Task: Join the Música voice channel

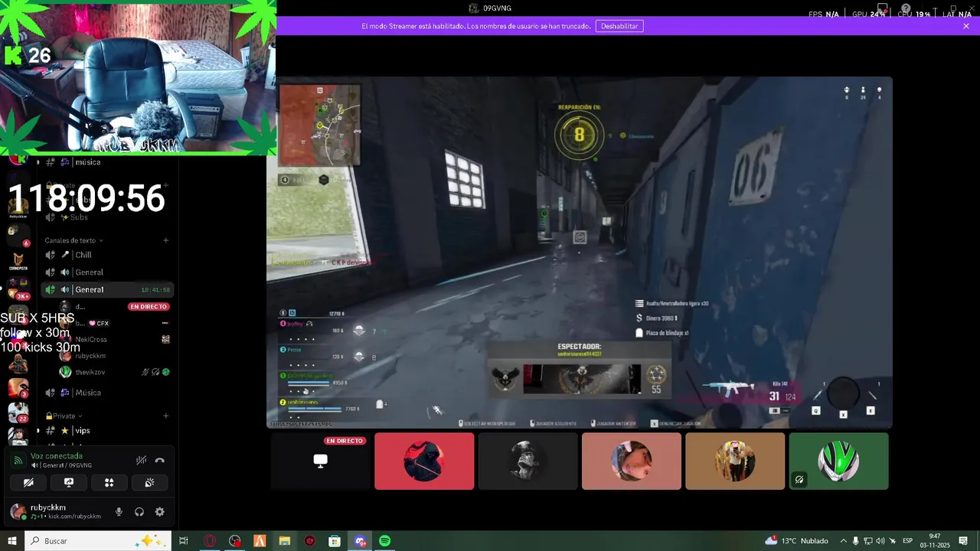Action: click(x=107, y=393)
